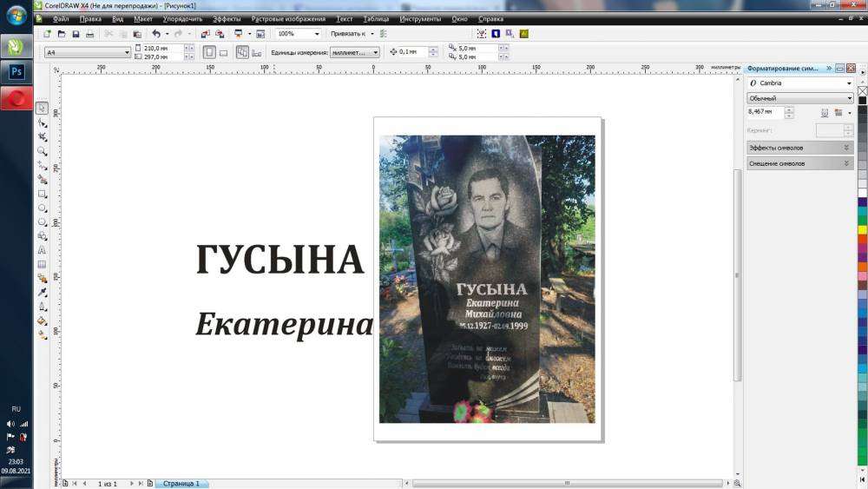
Task: Apply page layout to all pages
Action: tap(242, 52)
